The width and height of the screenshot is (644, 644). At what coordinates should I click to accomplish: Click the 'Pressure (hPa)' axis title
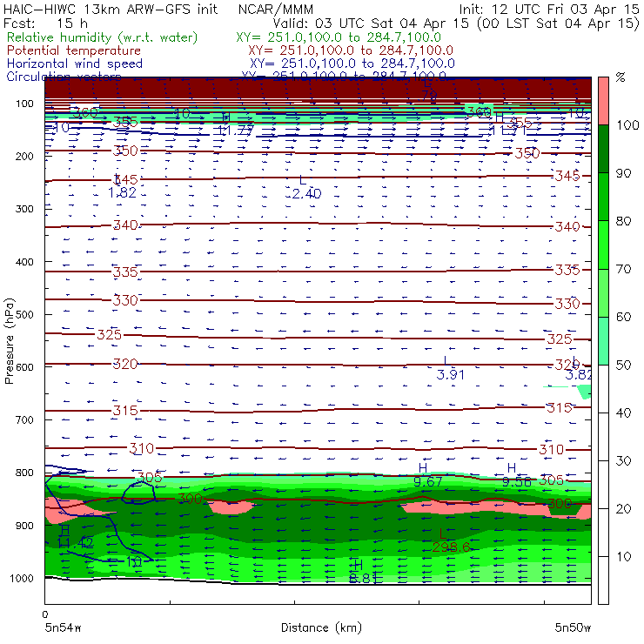[x=9, y=341]
